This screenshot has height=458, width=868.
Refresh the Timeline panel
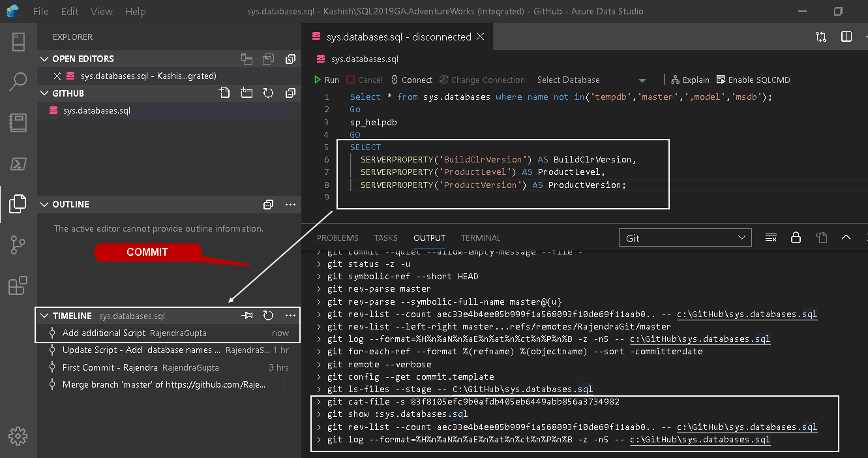click(268, 316)
